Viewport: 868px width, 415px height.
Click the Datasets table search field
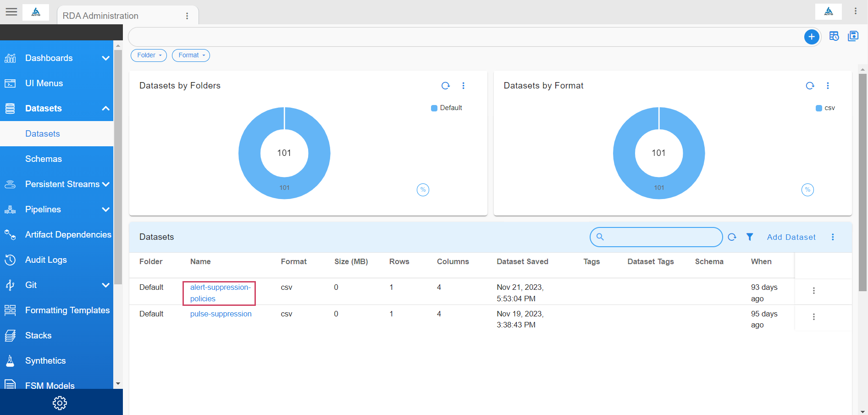click(x=660, y=237)
